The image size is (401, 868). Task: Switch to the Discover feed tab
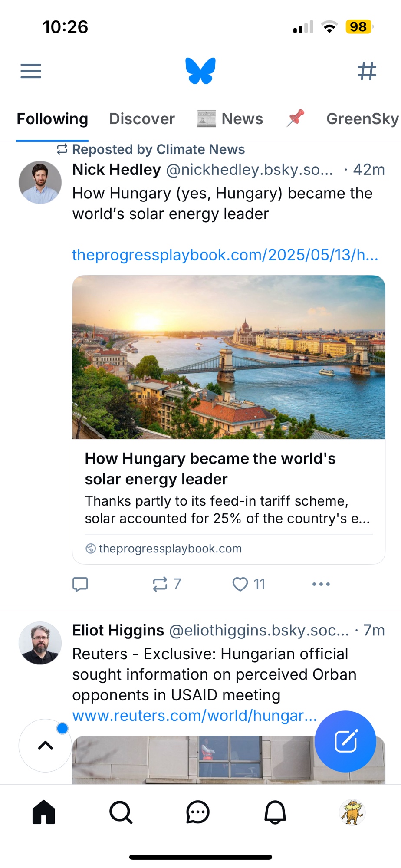pos(142,119)
